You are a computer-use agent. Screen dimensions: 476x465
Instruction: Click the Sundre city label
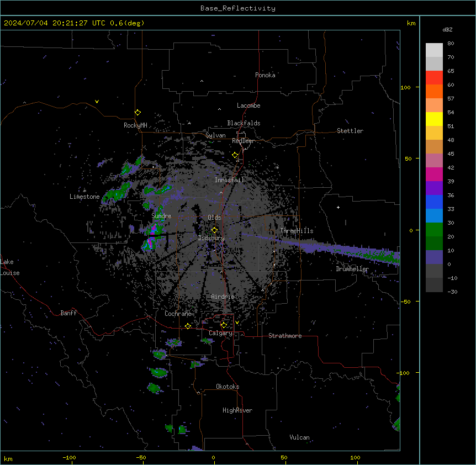[x=161, y=216]
